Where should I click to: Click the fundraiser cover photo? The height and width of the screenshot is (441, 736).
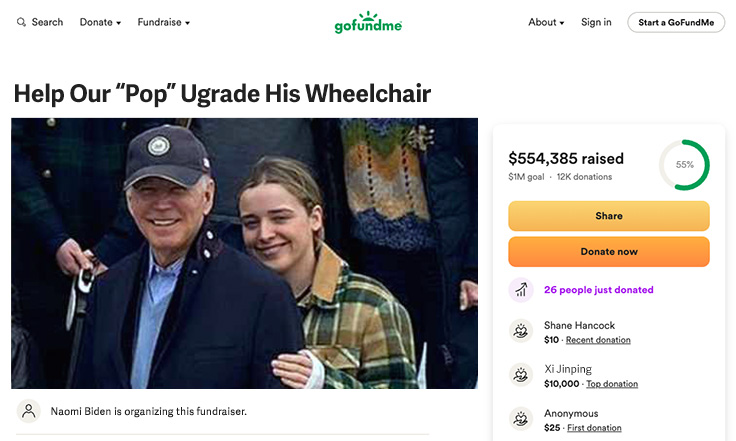tap(244, 253)
